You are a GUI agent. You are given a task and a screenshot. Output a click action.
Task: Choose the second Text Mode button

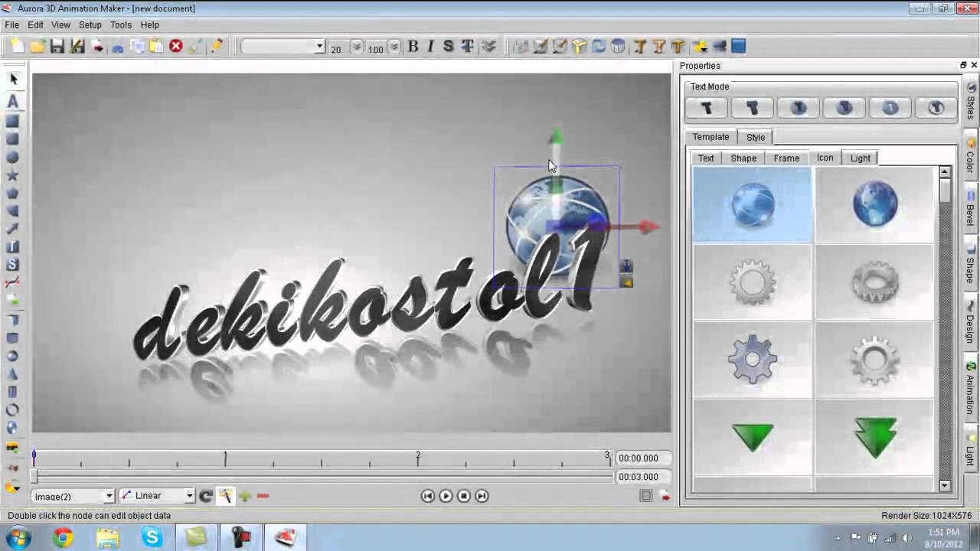tap(753, 109)
